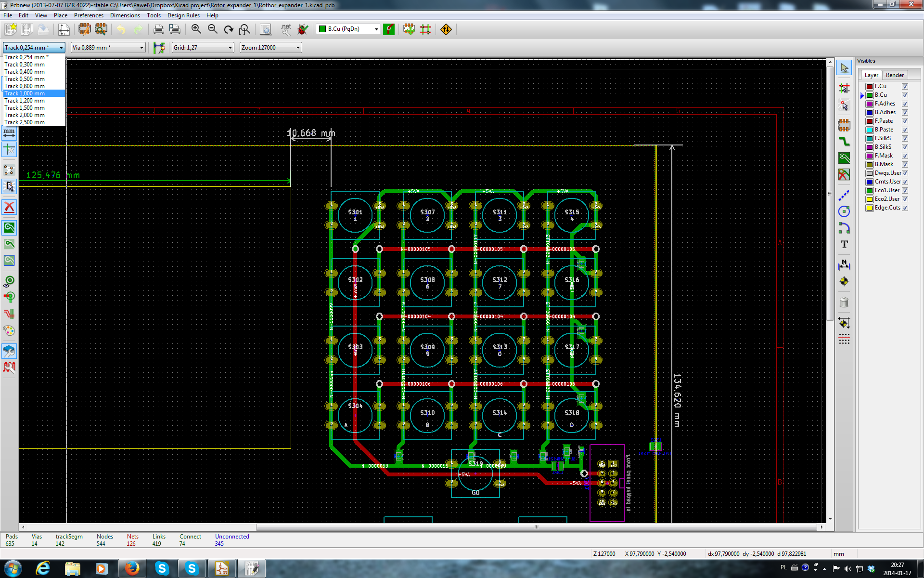Open the Dimensions menu
Viewport: 924px width, 578px height.
tap(125, 15)
